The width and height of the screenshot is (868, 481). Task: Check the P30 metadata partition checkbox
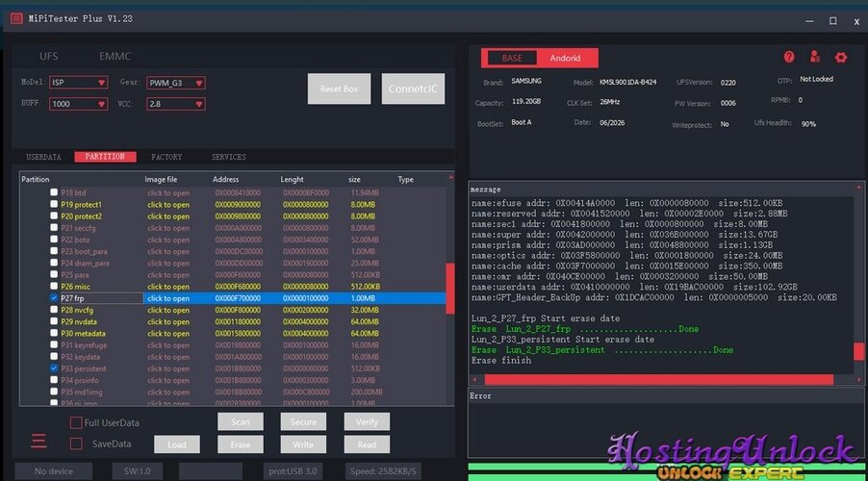point(54,333)
